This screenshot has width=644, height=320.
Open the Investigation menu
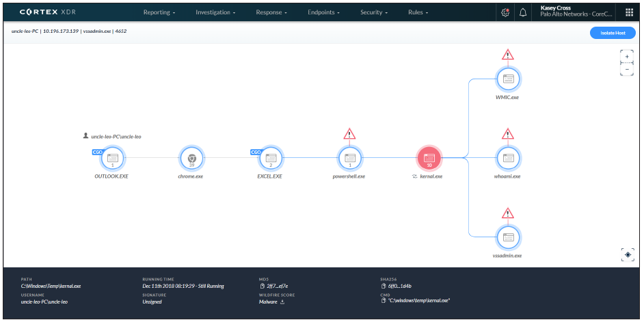[x=215, y=12]
